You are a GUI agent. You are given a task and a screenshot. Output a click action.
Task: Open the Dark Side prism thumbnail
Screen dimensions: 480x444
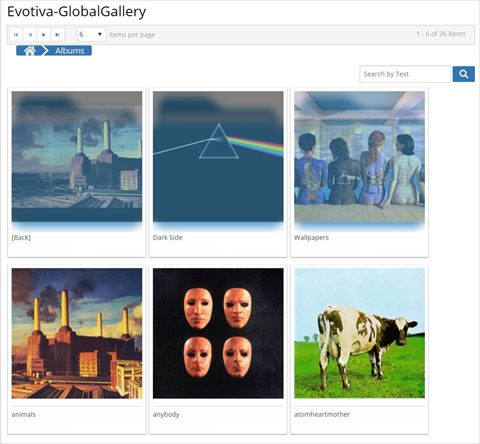click(218, 157)
